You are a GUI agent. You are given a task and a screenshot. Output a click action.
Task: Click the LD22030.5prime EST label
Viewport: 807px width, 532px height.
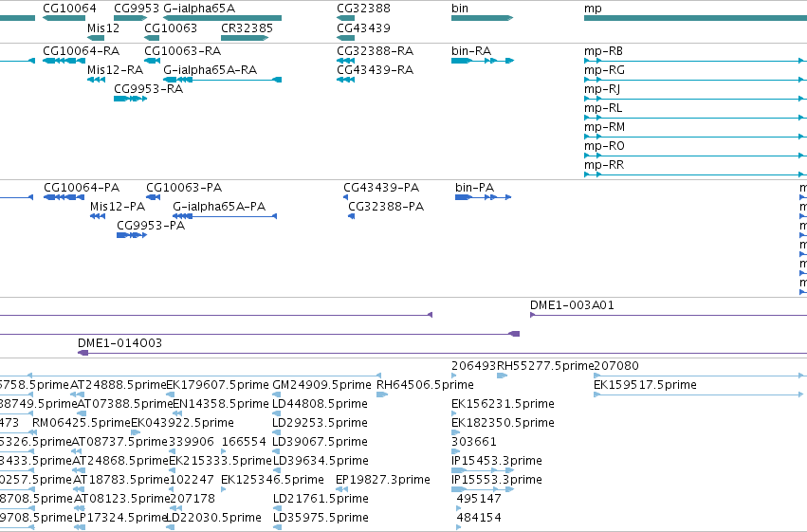coord(213,518)
